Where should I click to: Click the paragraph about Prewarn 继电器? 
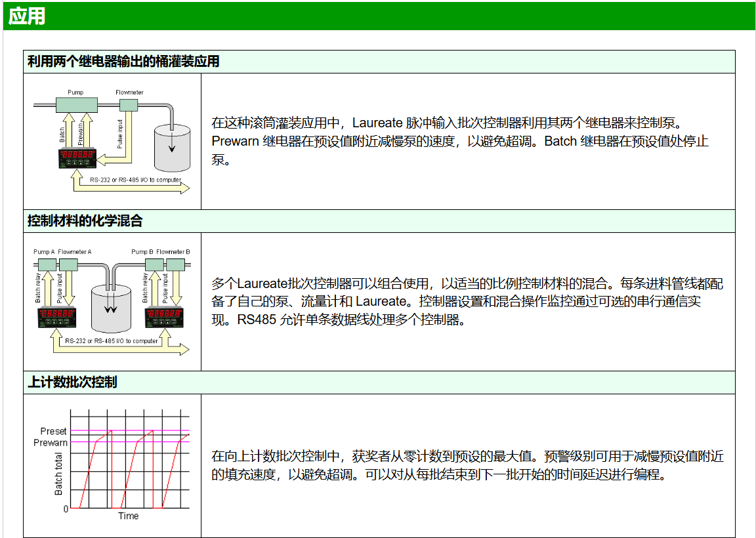pos(460,141)
